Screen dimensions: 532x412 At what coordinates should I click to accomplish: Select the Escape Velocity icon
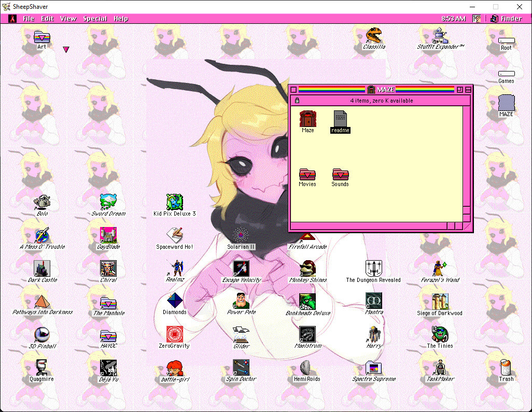(x=241, y=268)
